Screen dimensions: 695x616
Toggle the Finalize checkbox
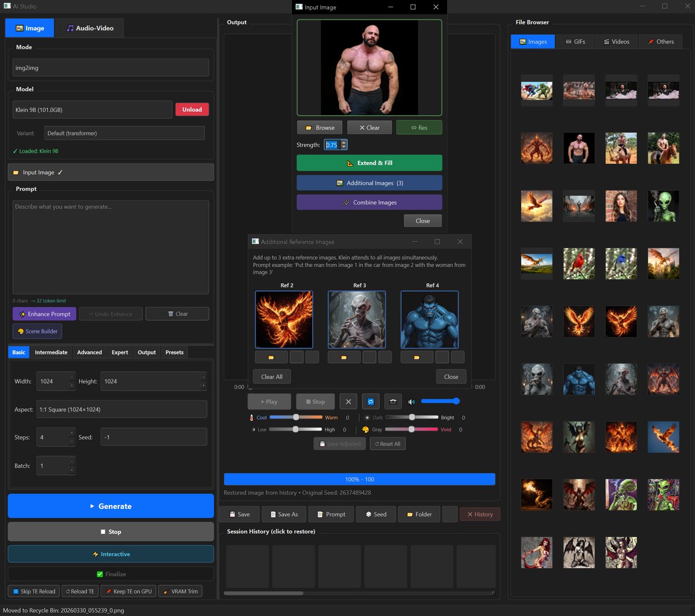point(111,574)
